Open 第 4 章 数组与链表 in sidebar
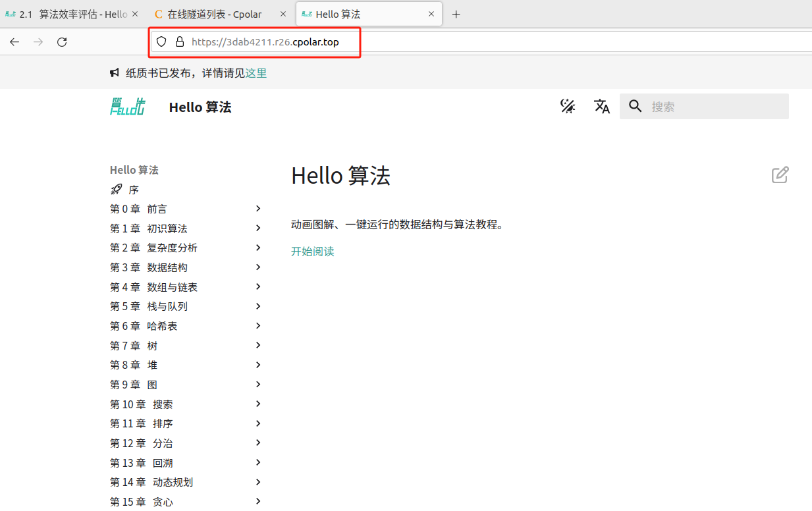Image resolution: width=812 pixels, height=511 pixels. click(171, 287)
